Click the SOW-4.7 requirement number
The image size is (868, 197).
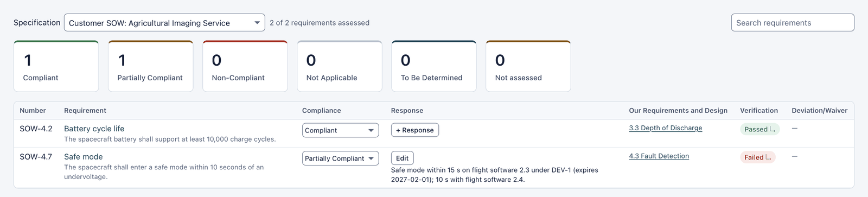pos(36,157)
